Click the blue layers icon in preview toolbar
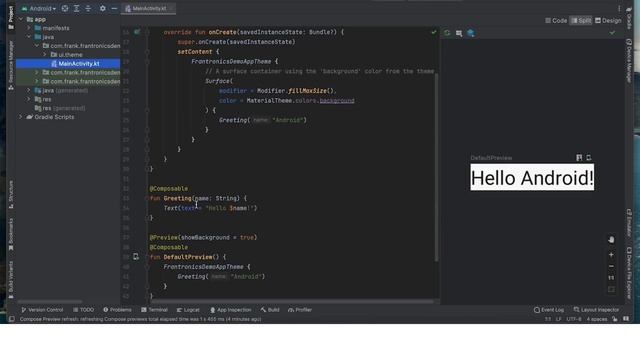This screenshot has width=640, height=360. tap(471, 33)
